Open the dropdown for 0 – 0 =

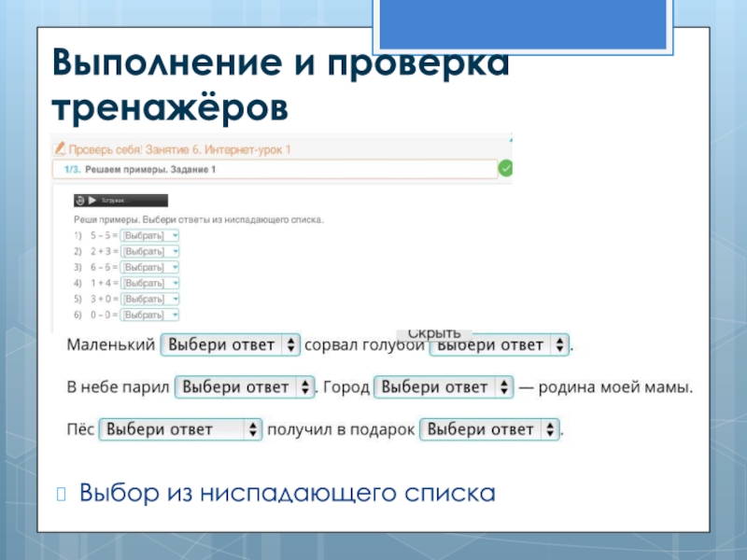(x=149, y=315)
